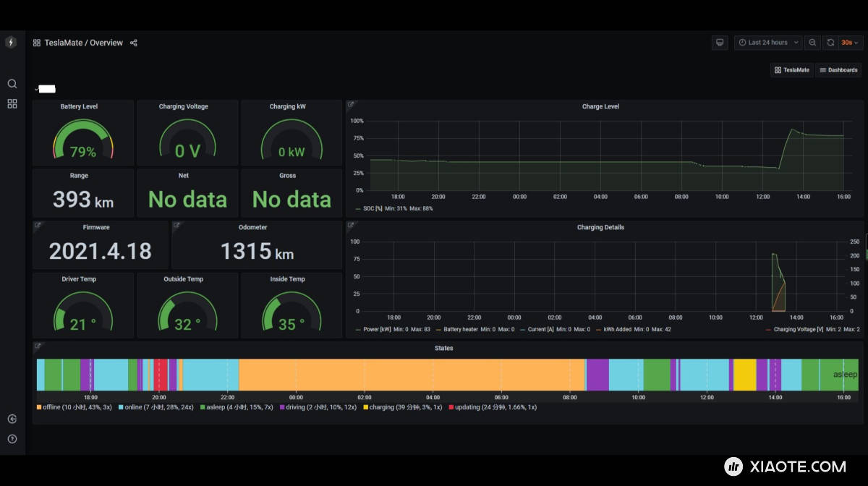868x486 pixels.
Task: Click the TeslaMate lightning logo in sidebar
Action: tap(11, 43)
